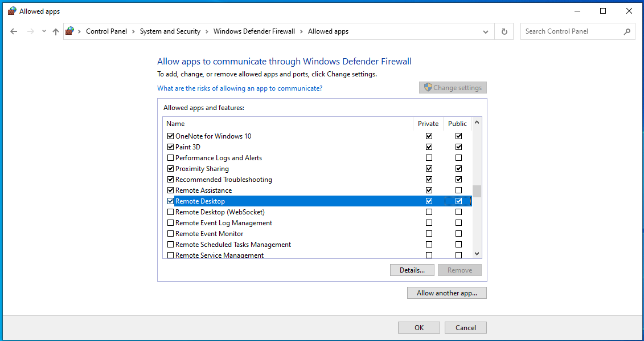Image resolution: width=644 pixels, height=341 pixels.
Task: Enable Remote Desktop (WebSocket) name checkbox
Action: pyautogui.click(x=170, y=212)
